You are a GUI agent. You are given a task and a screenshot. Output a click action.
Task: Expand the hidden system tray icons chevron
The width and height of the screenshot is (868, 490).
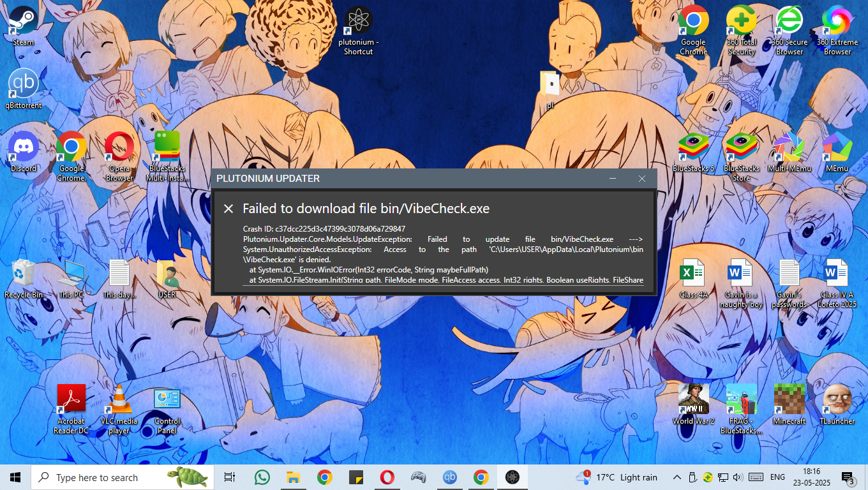click(x=677, y=477)
